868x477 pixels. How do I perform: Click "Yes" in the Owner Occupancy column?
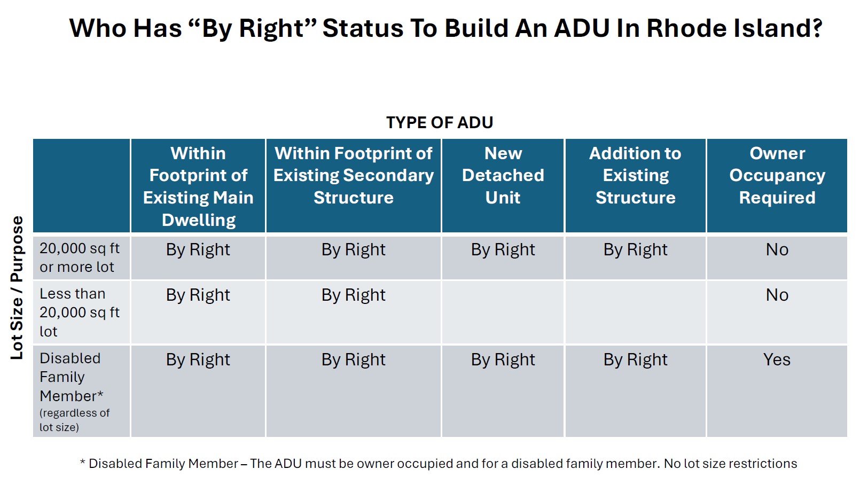click(x=777, y=359)
